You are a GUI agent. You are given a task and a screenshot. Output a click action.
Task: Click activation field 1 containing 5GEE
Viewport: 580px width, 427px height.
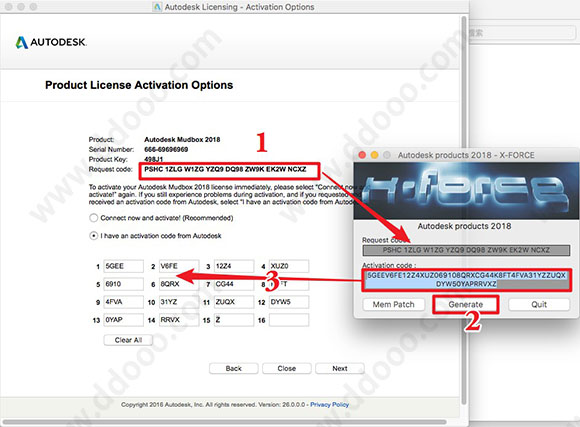[123, 266]
